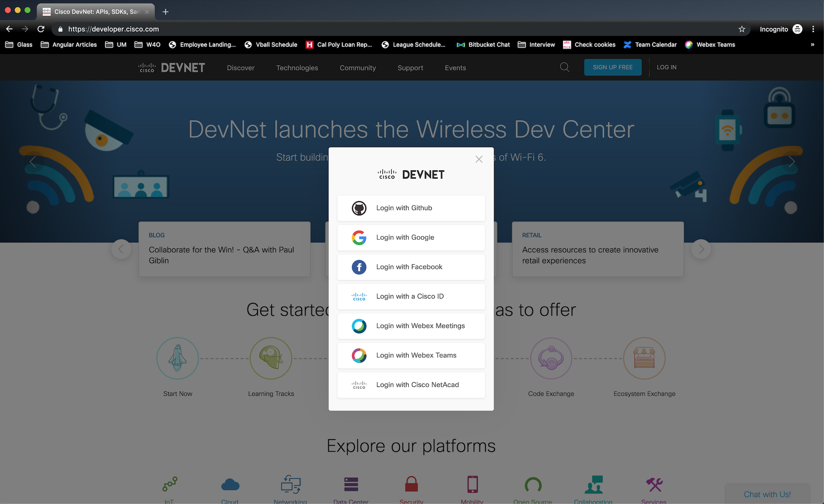Choose Login with a Cisco ID
824x504 pixels.
411,296
